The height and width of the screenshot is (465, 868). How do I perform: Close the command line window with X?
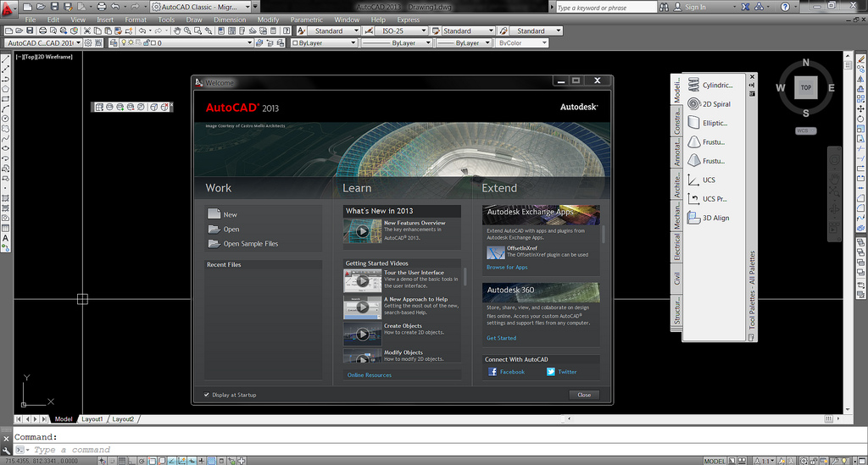(x=6, y=439)
